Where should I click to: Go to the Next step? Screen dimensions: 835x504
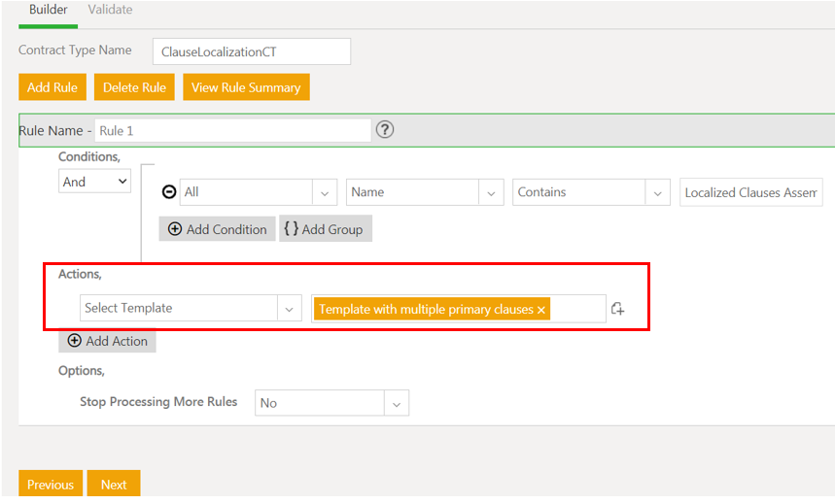pos(114,485)
